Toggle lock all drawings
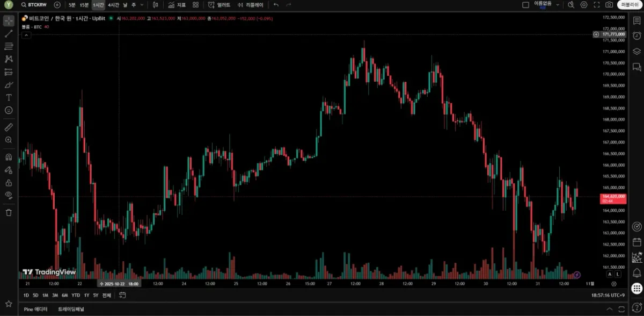The width and height of the screenshot is (644, 316). [9, 183]
